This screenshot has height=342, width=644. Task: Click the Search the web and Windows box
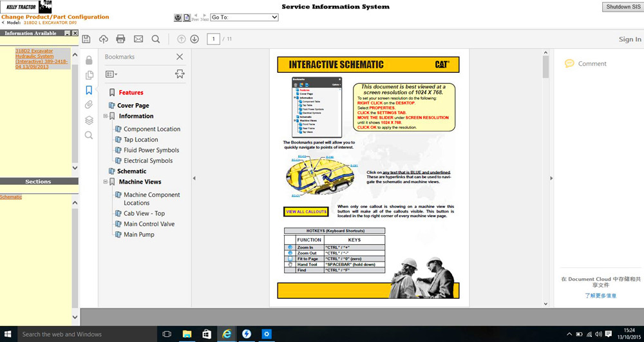coord(87,334)
